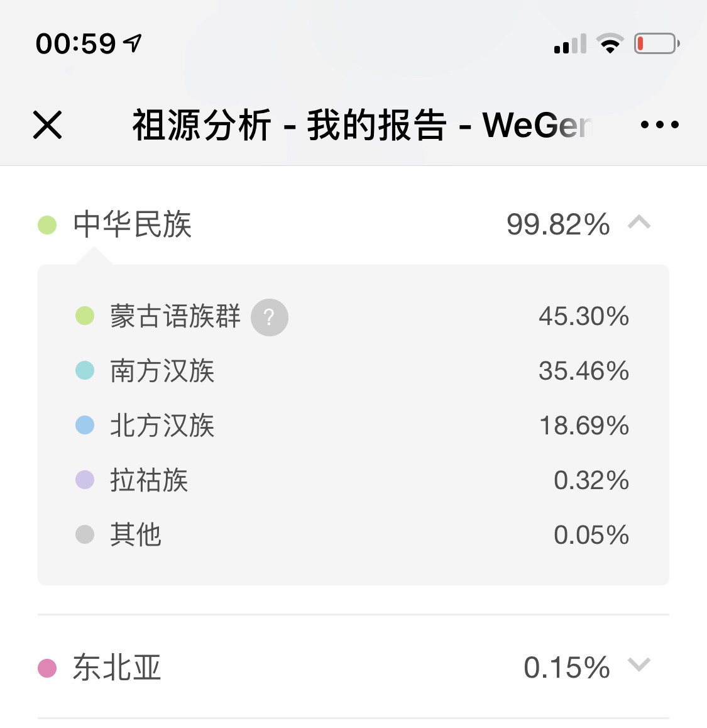Tap the Wi-Fi status icon

click(x=610, y=43)
